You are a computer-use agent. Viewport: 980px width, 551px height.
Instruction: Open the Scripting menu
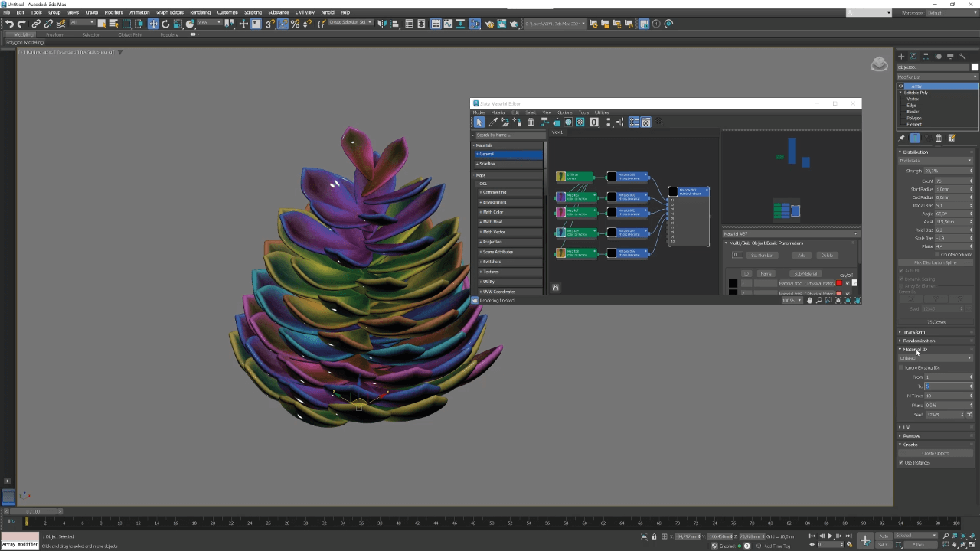(x=253, y=12)
